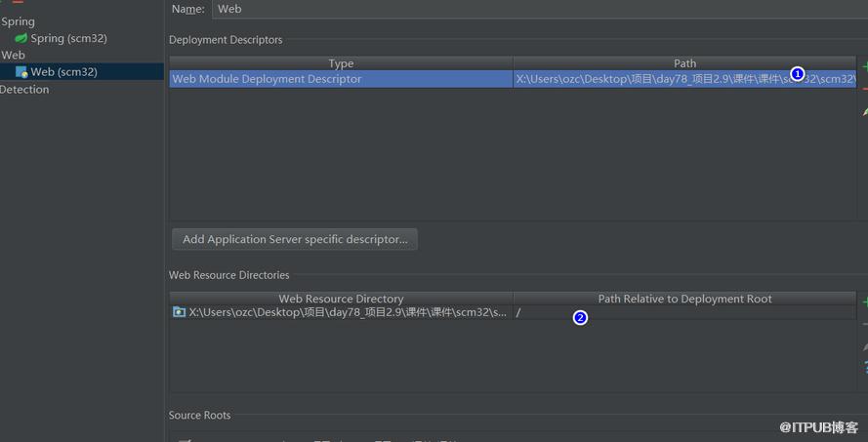Click Add Application Server specific descriptor button

tap(295, 239)
